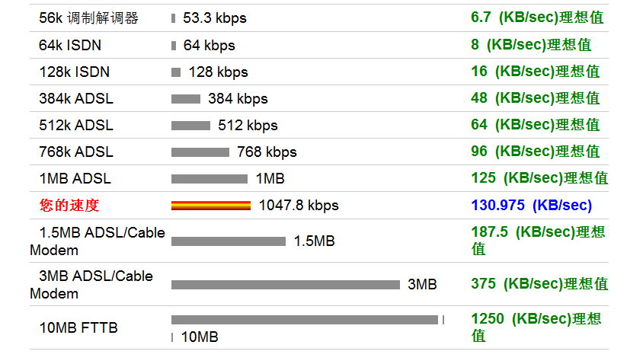Click the 512k ADSL row label
This screenshot has width=643, height=364.
[75, 125]
